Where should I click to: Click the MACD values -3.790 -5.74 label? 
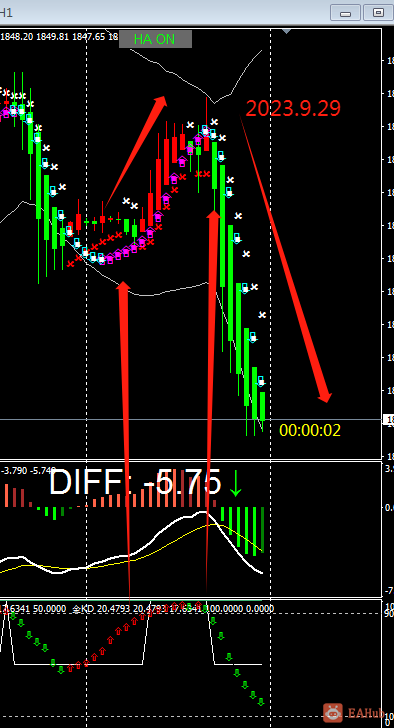(x=28, y=470)
